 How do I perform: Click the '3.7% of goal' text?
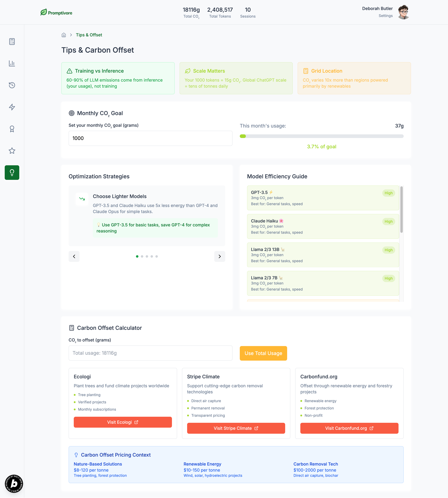[321, 147]
